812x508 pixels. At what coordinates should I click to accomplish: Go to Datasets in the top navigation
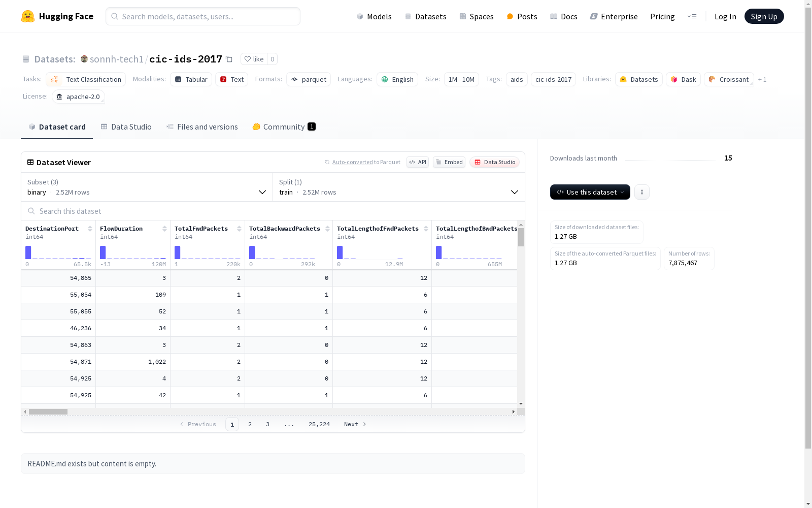[x=425, y=16]
